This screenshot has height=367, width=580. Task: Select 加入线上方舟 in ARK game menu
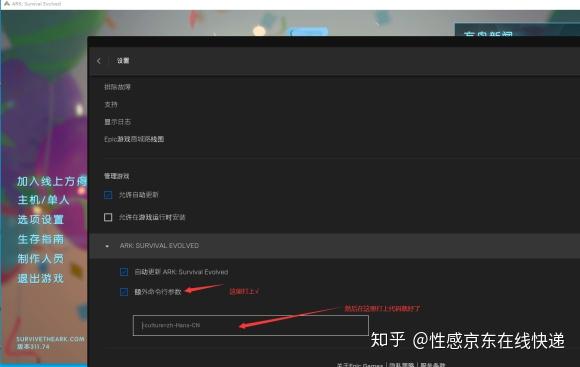point(52,181)
